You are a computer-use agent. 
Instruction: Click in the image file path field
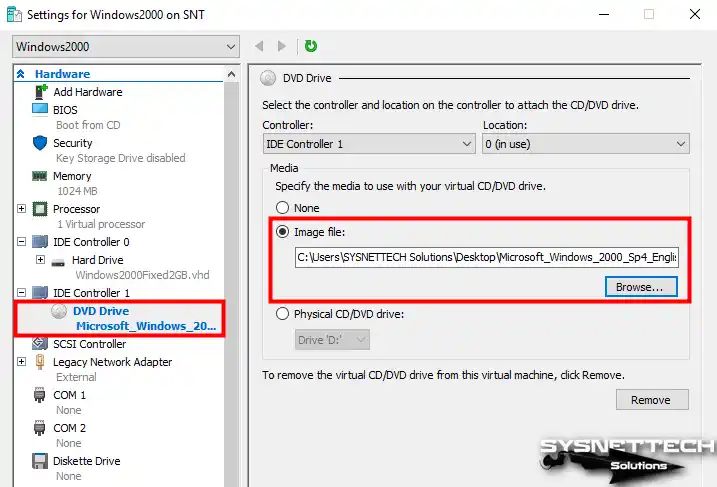pyautogui.click(x=487, y=257)
